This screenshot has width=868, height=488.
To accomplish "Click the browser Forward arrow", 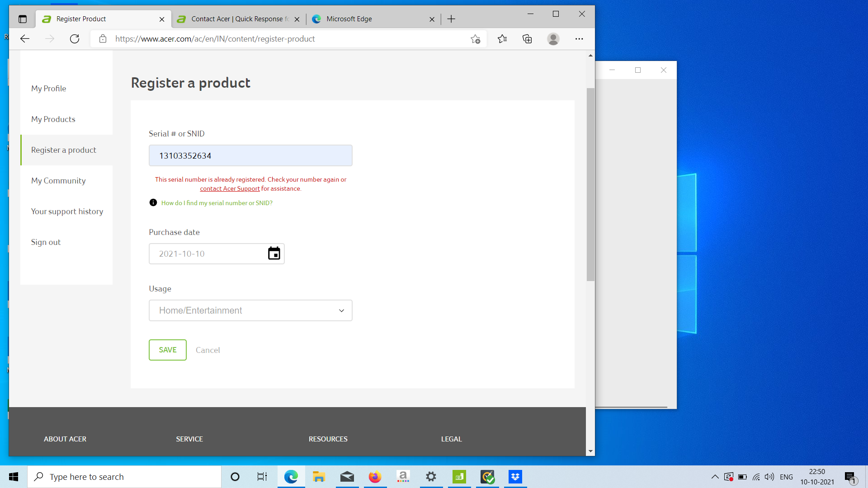I will (x=50, y=39).
